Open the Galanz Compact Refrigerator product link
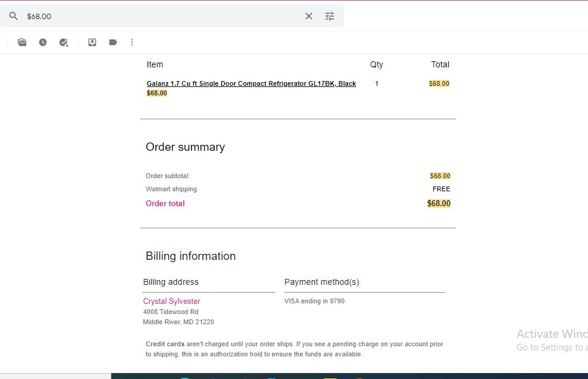 tap(251, 83)
